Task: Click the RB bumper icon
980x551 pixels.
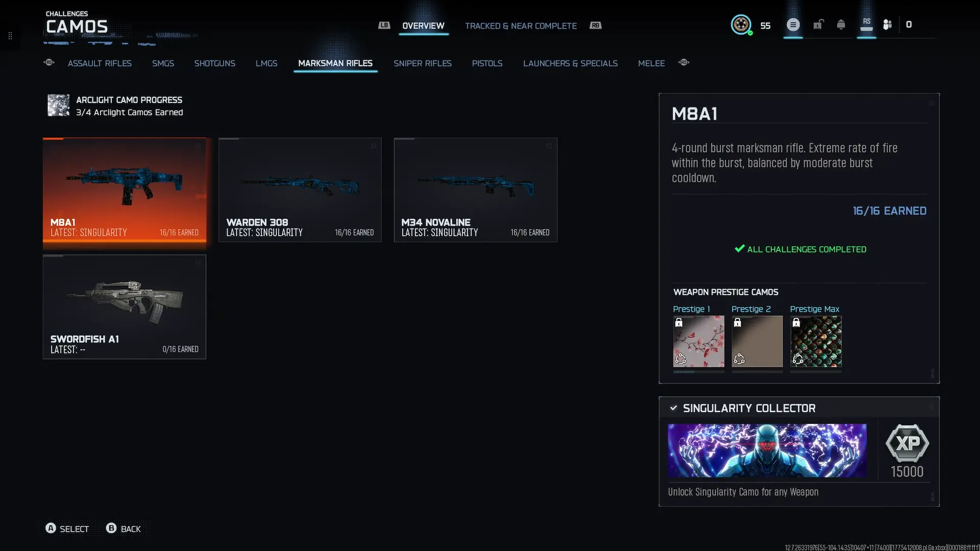Action: pos(595,25)
